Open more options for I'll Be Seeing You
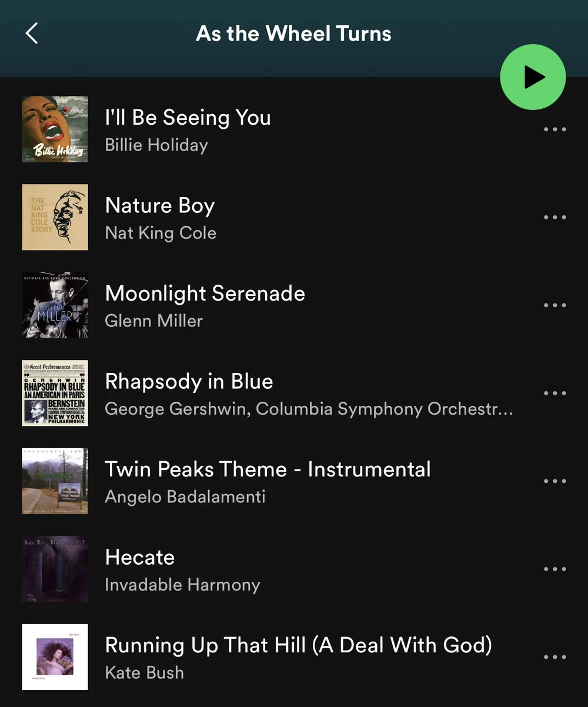The height and width of the screenshot is (707, 588). pyautogui.click(x=554, y=129)
